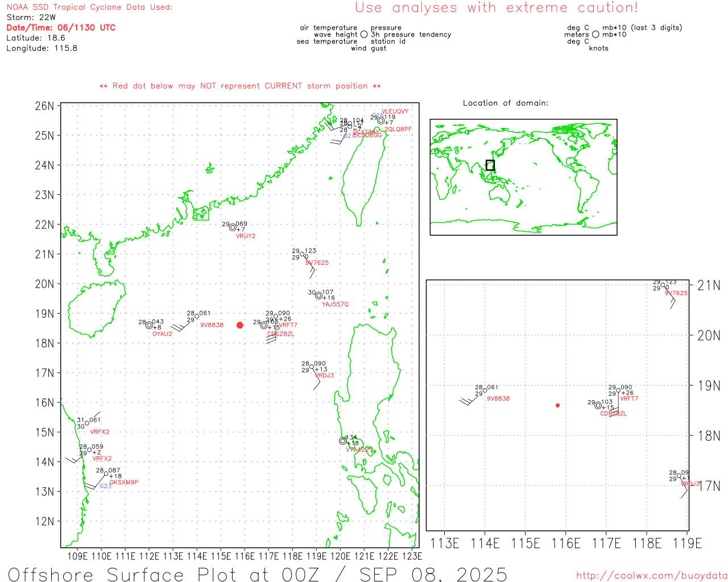The height and width of the screenshot is (582, 728).
Task: Click 'mb*10 (last 3 digits)' unit label
Action: [x=642, y=28]
